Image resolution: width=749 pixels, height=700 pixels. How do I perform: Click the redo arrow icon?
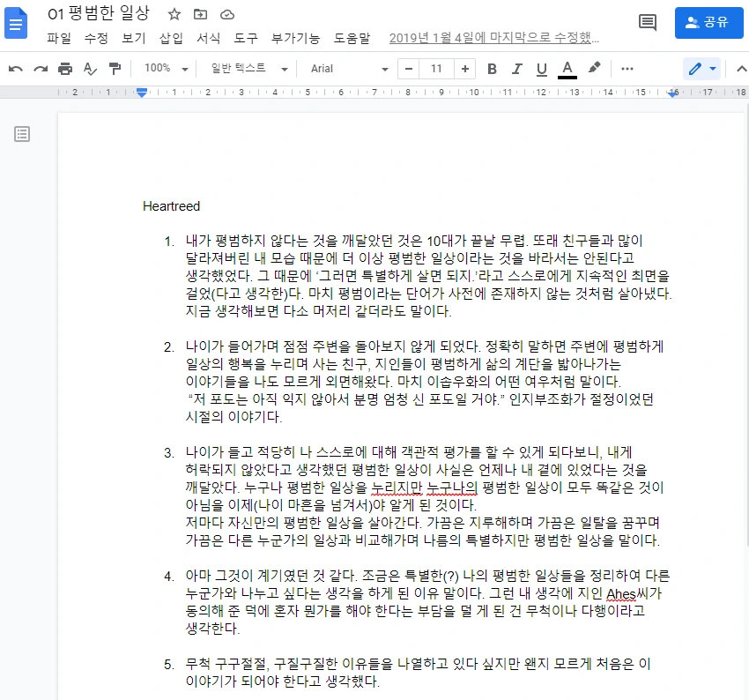tap(41, 69)
